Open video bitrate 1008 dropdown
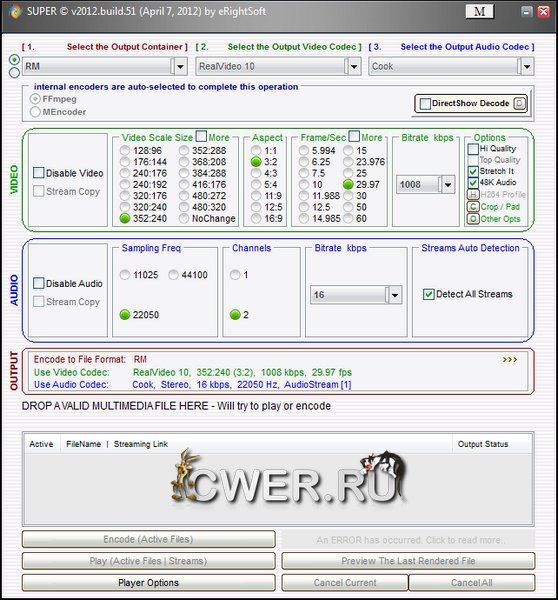 [448, 185]
